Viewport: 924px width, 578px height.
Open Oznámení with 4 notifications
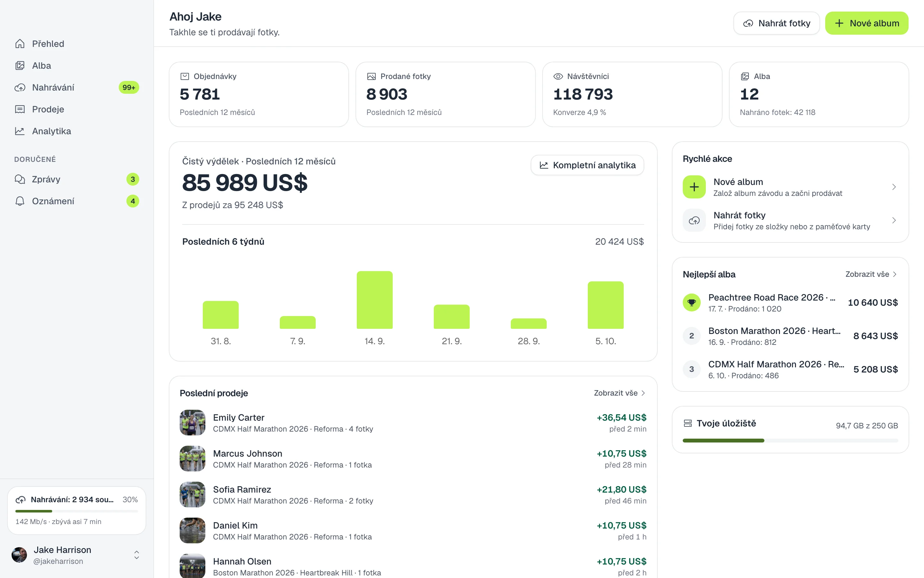click(x=77, y=201)
